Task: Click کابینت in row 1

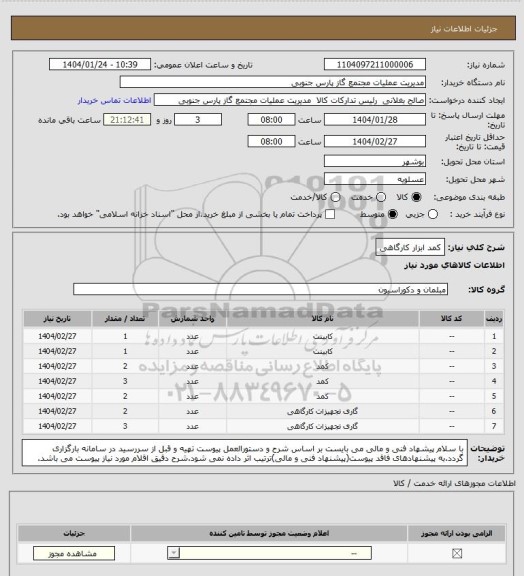Action: (x=323, y=336)
